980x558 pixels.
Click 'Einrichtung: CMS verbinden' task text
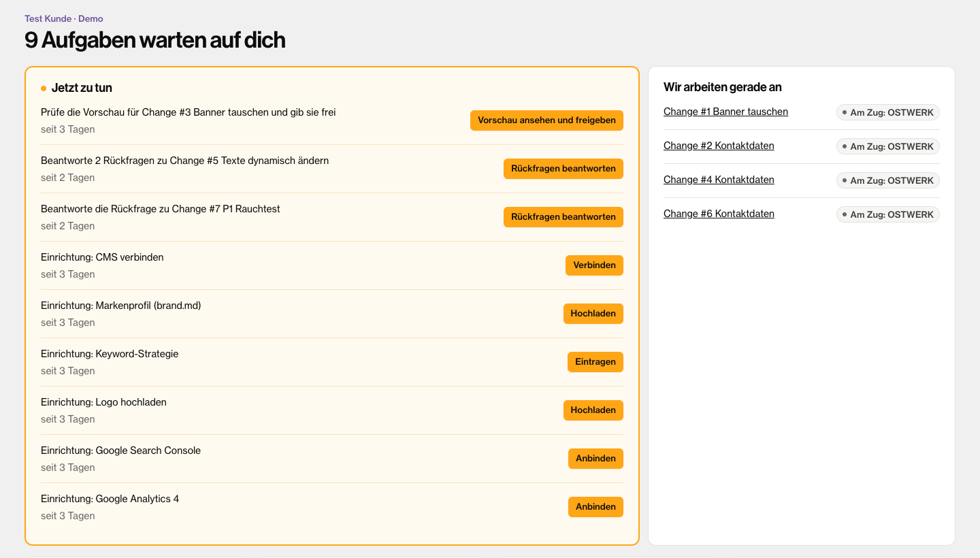(x=102, y=257)
